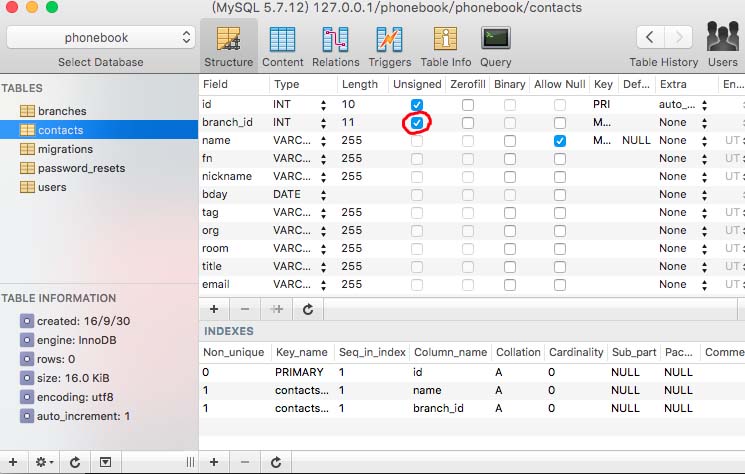This screenshot has width=745, height=474.
Task: Duplicate the selected field
Action: (276, 309)
